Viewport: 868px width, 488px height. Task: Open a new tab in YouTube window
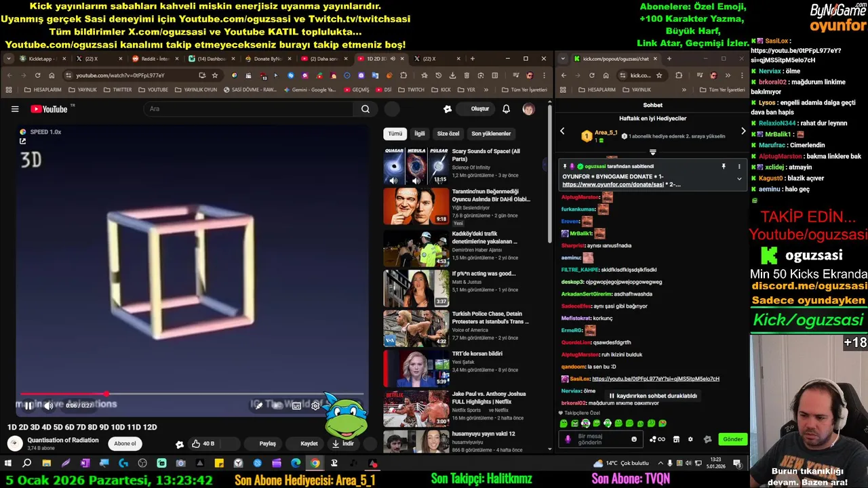pos(473,59)
